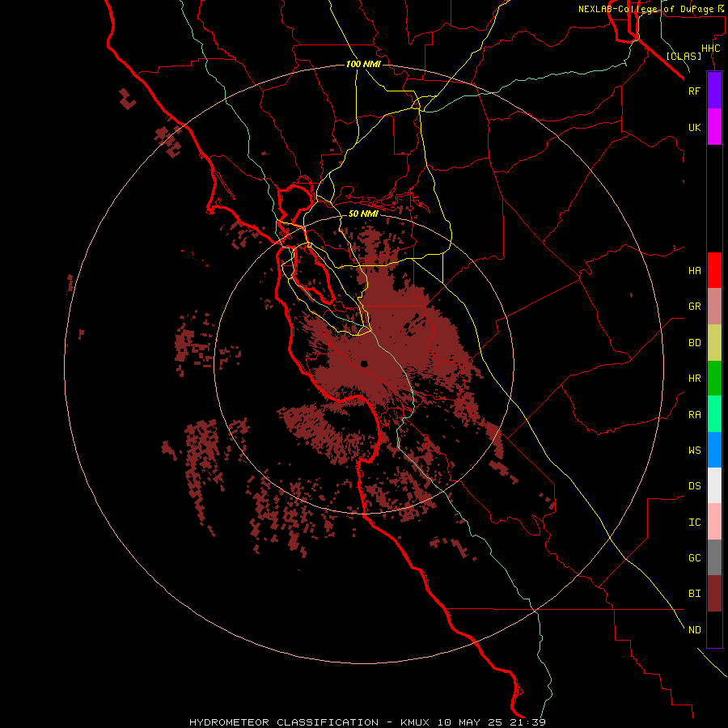Click the HHC product label

point(710,49)
